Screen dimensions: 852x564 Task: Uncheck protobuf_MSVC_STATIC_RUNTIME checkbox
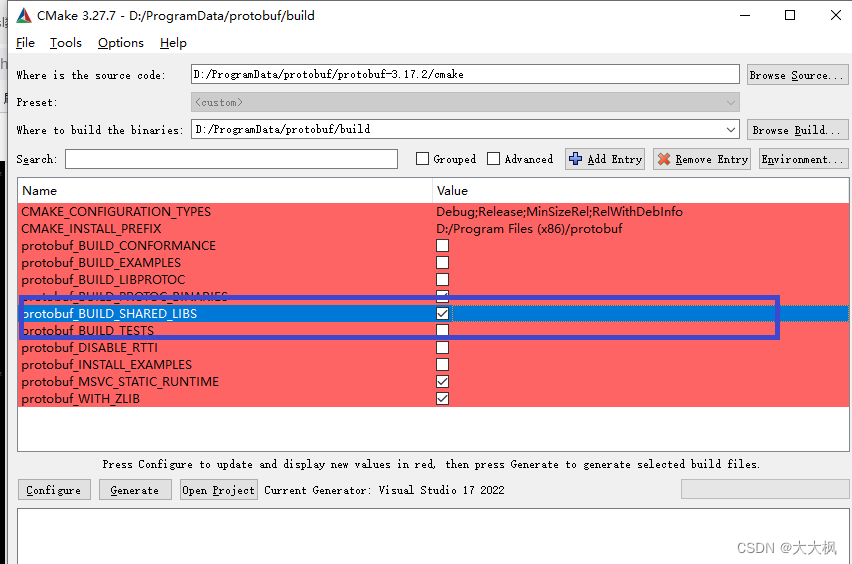(x=442, y=381)
